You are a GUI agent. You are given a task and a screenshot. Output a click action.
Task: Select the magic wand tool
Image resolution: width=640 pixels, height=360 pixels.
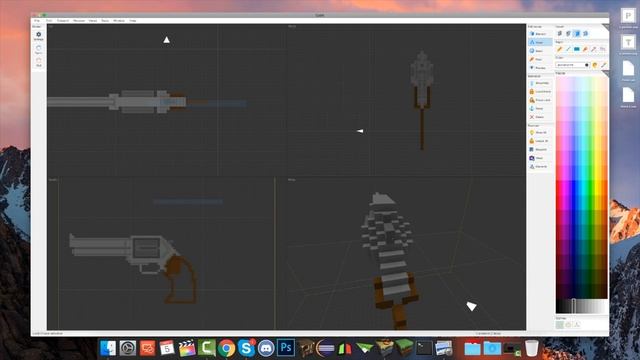(x=594, y=49)
